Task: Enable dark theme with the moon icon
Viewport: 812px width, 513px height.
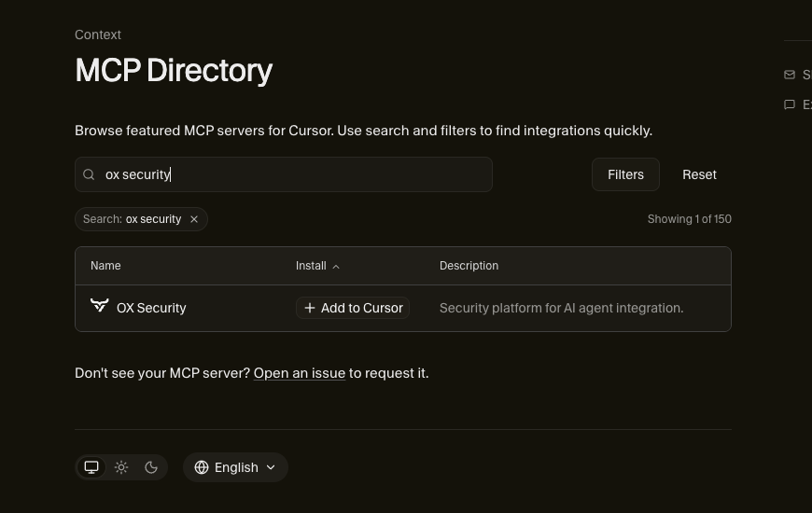Action: click(x=151, y=467)
